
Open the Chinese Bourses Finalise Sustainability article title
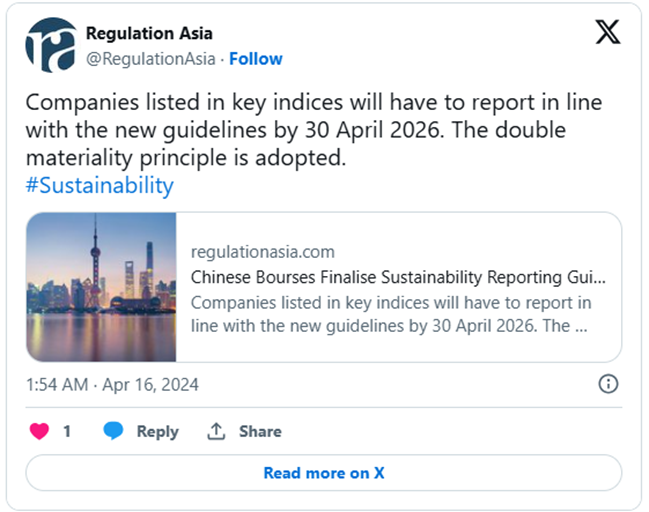398,277
